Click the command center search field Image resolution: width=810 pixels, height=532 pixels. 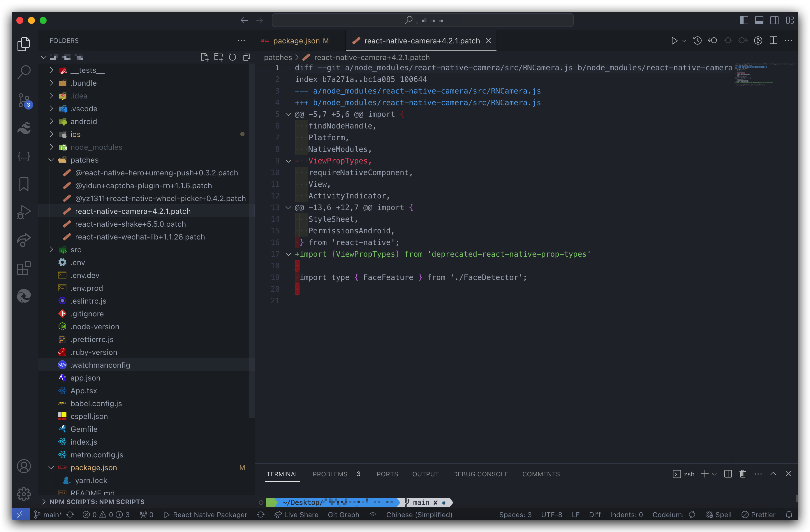coord(422,20)
